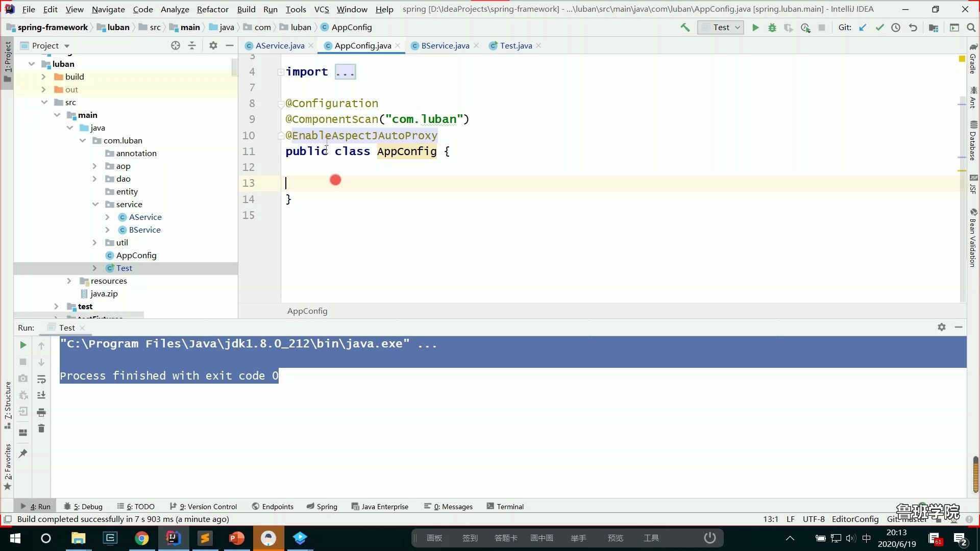
Task: Toggle the Favorites side tool window
Action: pyautogui.click(x=7, y=466)
